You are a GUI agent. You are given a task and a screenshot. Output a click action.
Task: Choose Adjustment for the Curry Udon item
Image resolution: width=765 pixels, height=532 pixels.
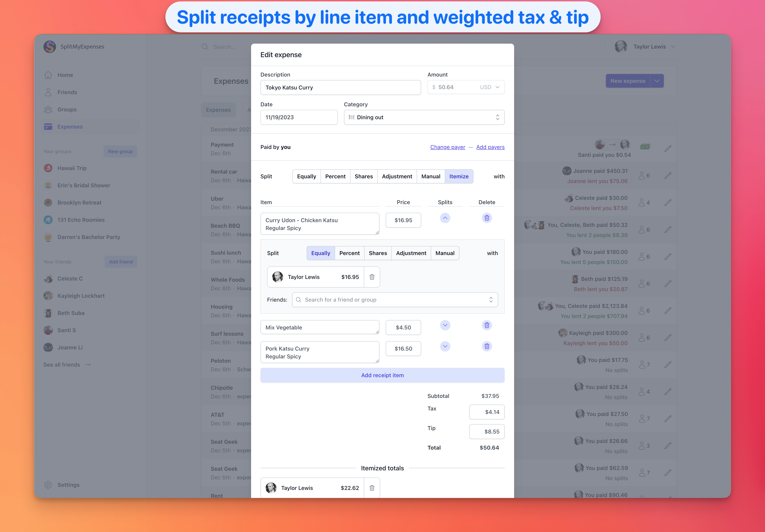(x=411, y=253)
